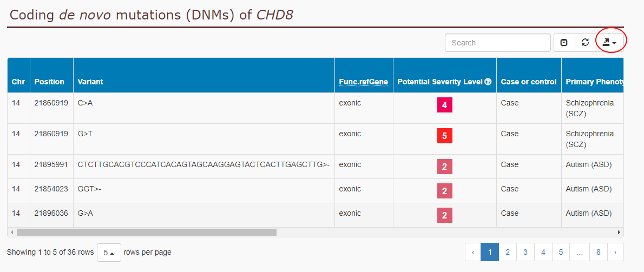Sort by Func.refGene column header
The height and width of the screenshot is (272, 644).
click(x=363, y=82)
